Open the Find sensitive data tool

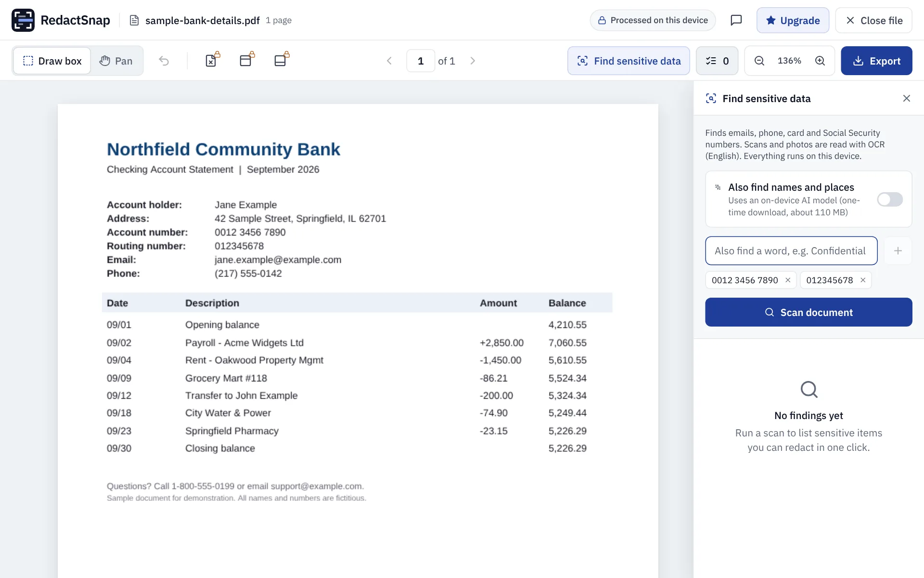tap(629, 61)
